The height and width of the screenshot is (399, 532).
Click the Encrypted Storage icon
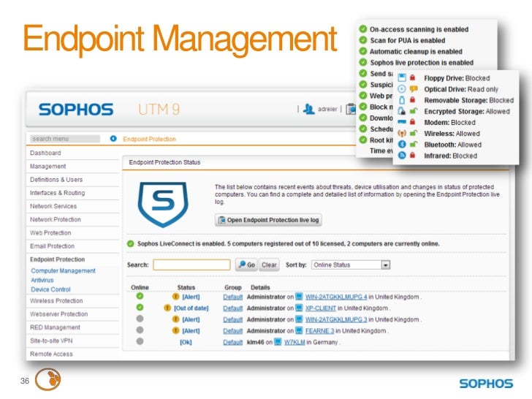click(x=402, y=111)
